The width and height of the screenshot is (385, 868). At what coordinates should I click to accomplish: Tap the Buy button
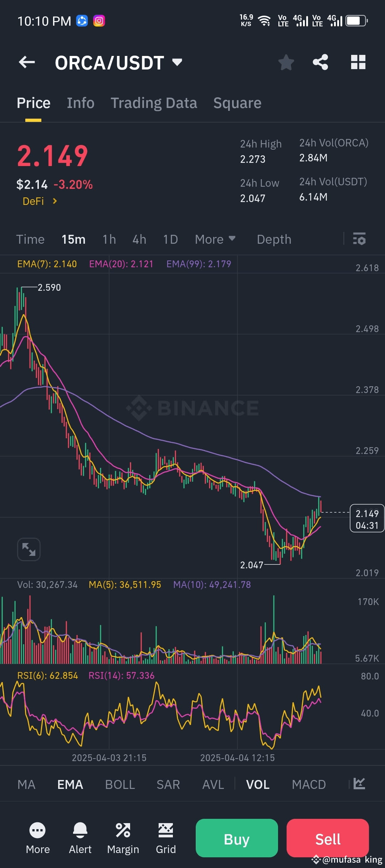[x=237, y=838]
